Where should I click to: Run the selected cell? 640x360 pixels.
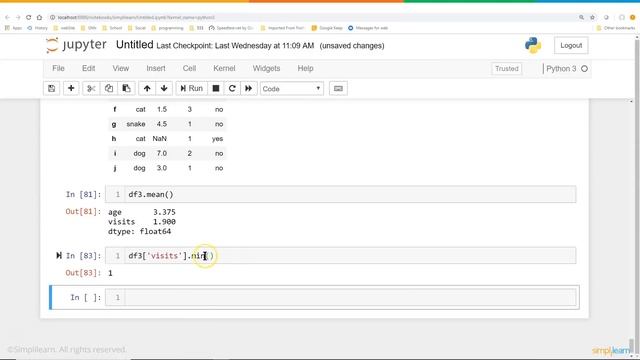(x=191, y=89)
